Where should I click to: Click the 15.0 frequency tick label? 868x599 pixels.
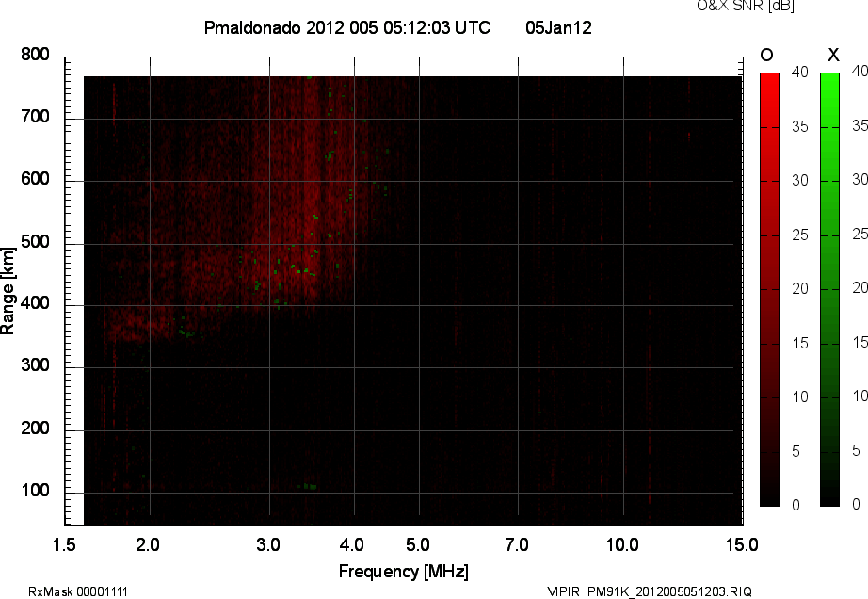[742, 544]
